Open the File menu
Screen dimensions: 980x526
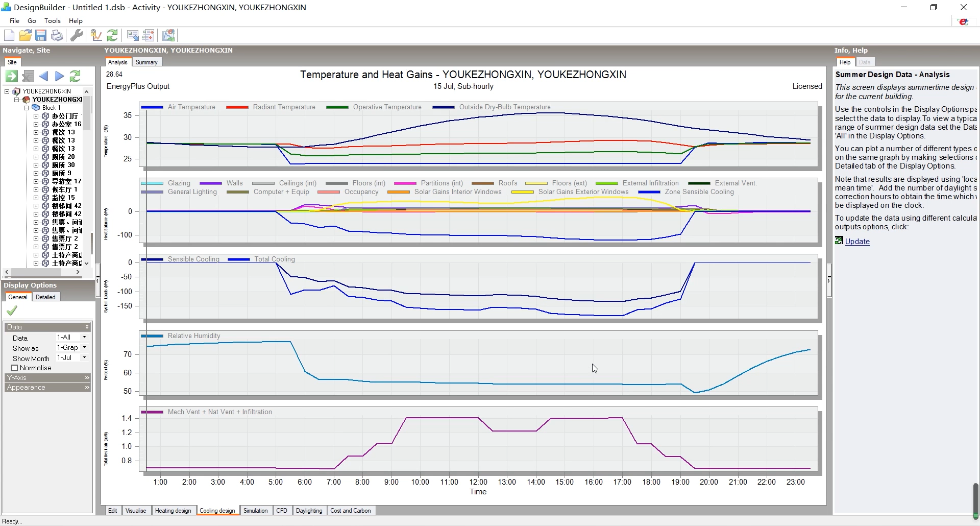[14, 21]
